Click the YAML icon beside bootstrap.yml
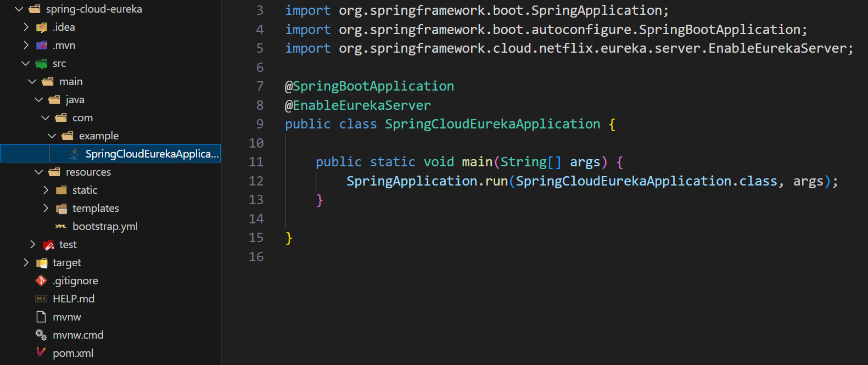 (x=61, y=227)
